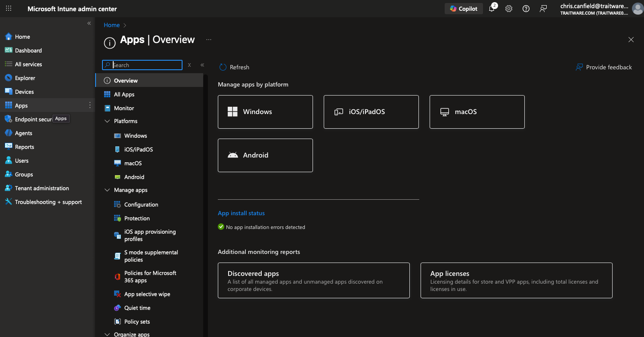Click the Endpoint security shield icon
The width and height of the screenshot is (644, 337).
pyautogui.click(x=8, y=119)
